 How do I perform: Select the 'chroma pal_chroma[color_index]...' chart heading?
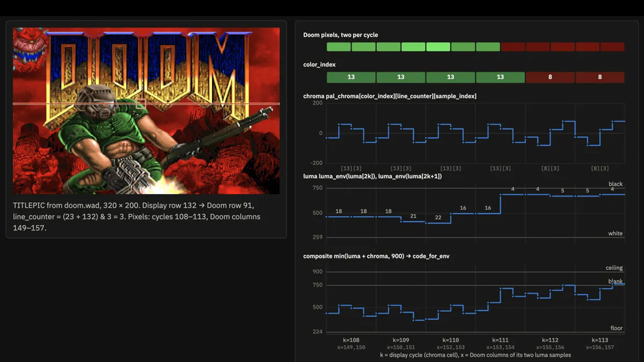tap(390, 96)
